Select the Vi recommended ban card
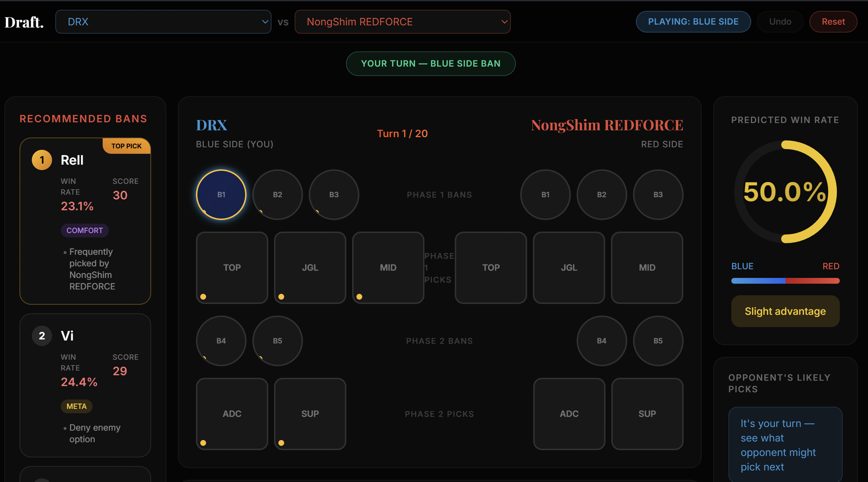Viewport: 868px width, 482px height. [x=85, y=385]
